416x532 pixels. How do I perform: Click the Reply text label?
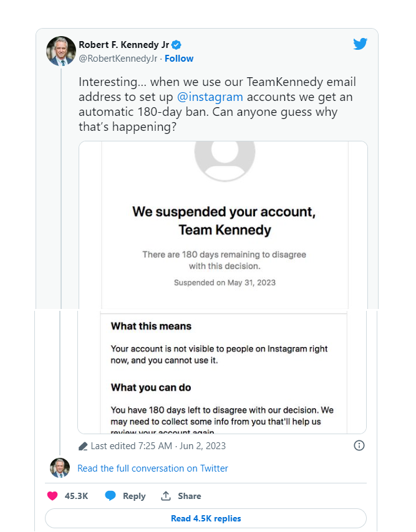point(134,496)
